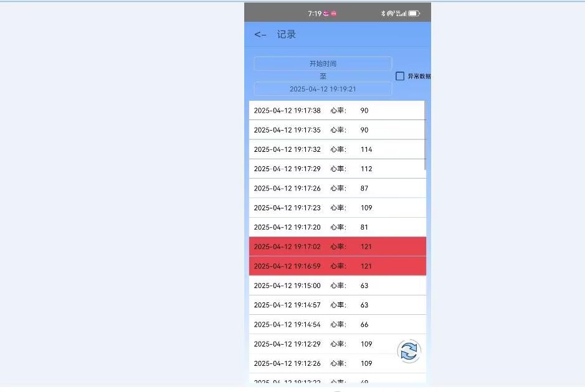Select the record at 19:17:20 with 81

click(x=337, y=227)
